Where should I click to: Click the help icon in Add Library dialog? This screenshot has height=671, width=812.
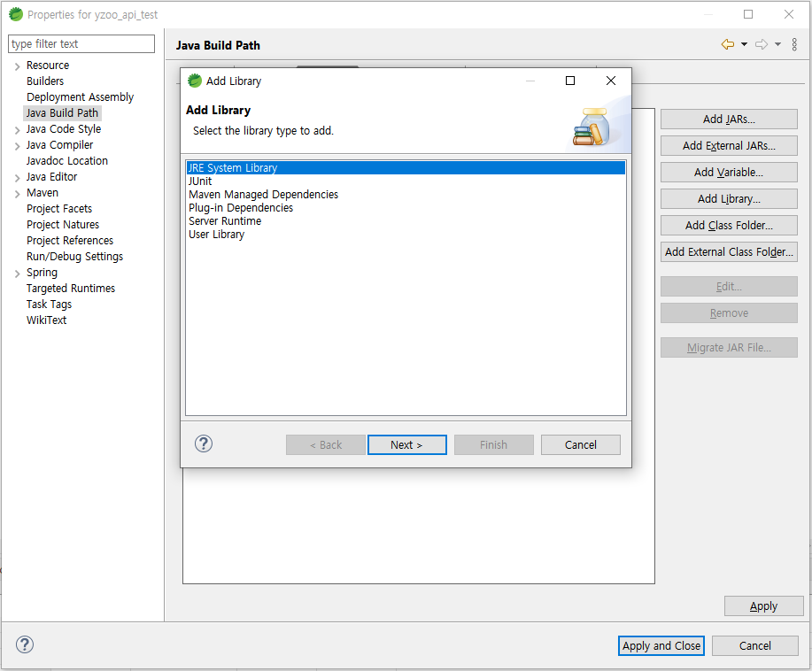tap(204, 443)
